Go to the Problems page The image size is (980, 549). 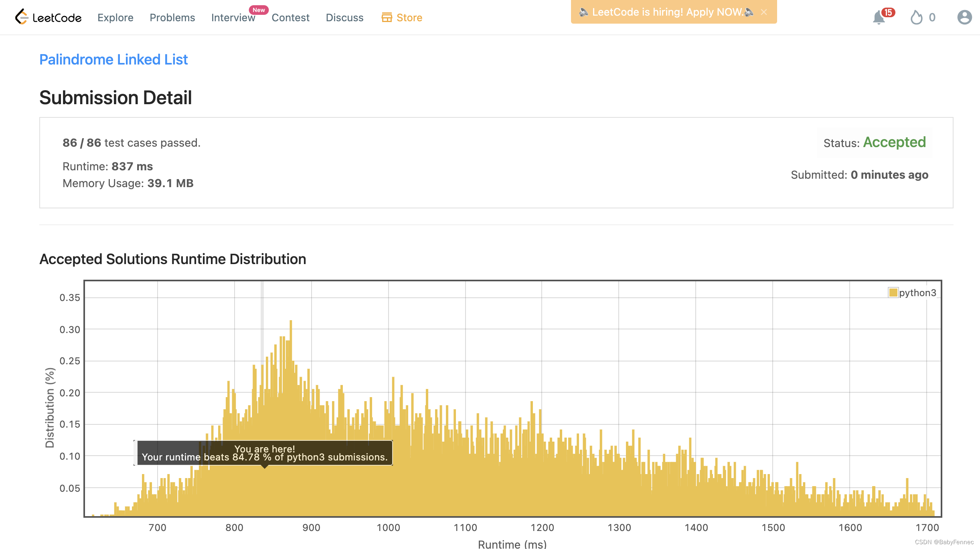[x=172, y=18]
